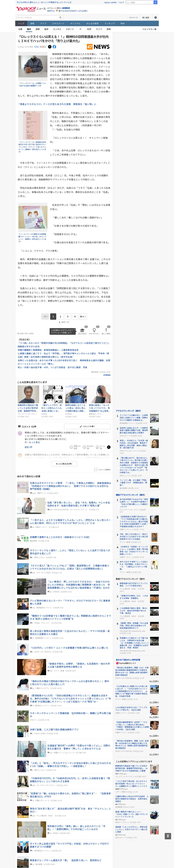Share the article on Facebook

point(54,47)
